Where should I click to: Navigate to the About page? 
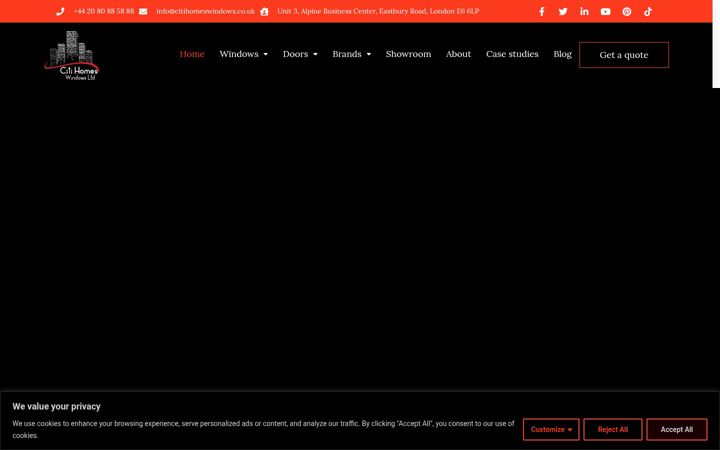458,54
